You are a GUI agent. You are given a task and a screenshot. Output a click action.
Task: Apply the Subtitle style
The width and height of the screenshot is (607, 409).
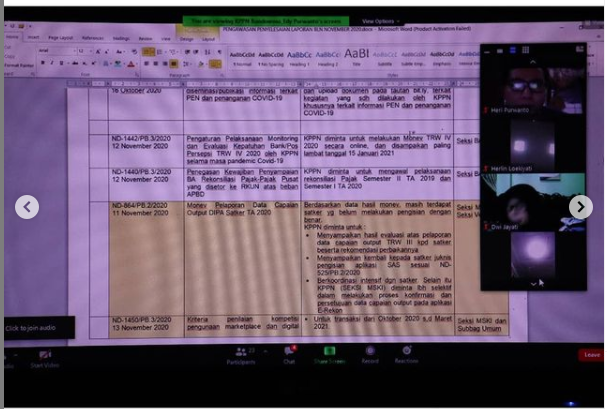385,59
